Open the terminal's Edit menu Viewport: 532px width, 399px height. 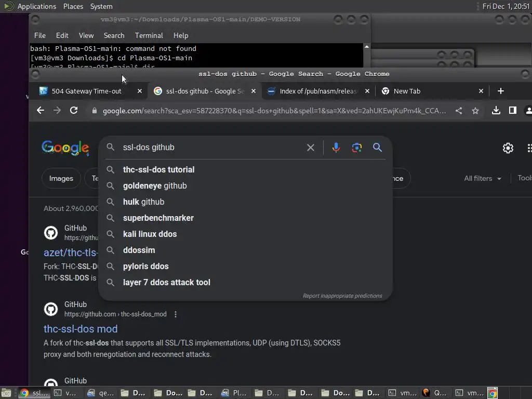pos(62,35)
